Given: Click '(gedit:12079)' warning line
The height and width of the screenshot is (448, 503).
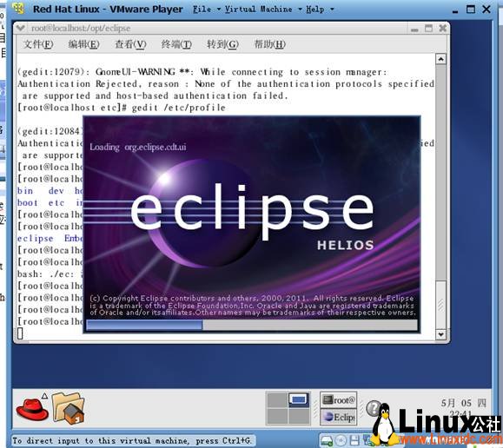Looking at the screenshot, I should (202, 72).
